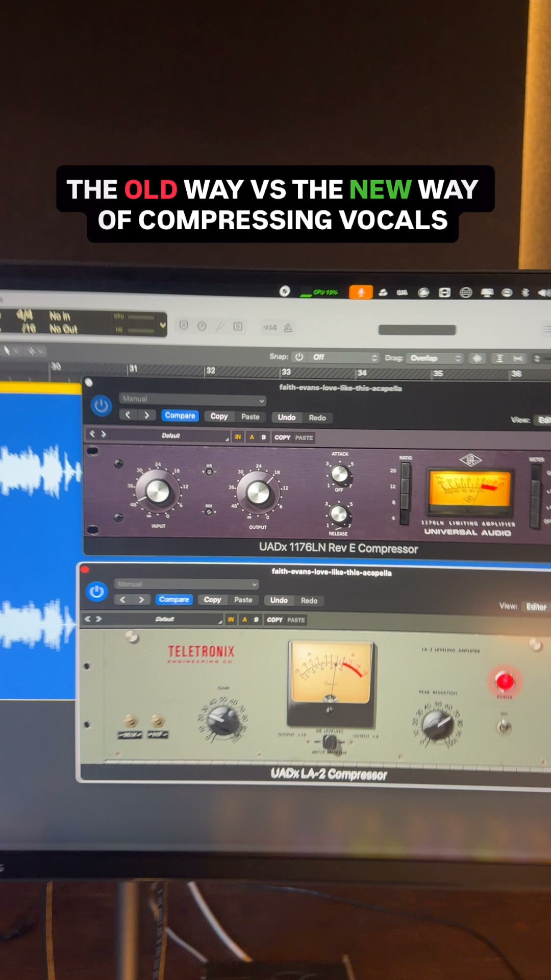Click Undo in the LA-2 plugin window
This screenshot has width=551, height=980.
pyautogui.click(x=279, y=601)
